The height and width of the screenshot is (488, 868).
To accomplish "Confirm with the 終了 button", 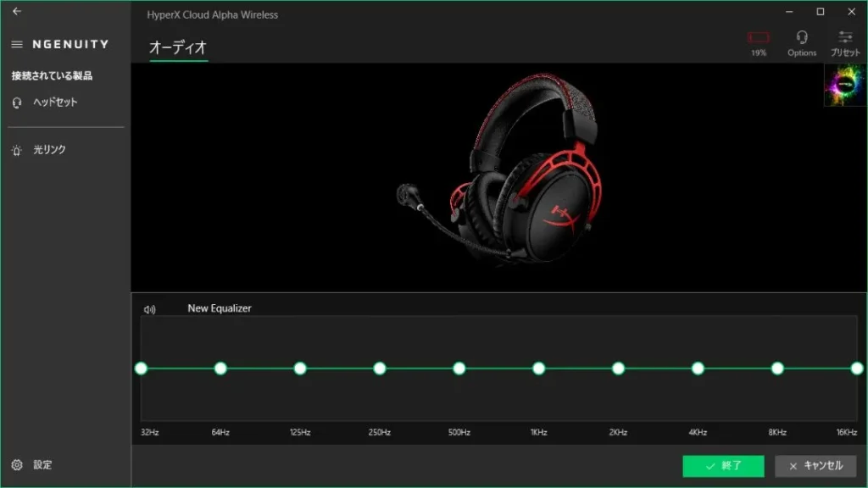I will click(723, 466).
